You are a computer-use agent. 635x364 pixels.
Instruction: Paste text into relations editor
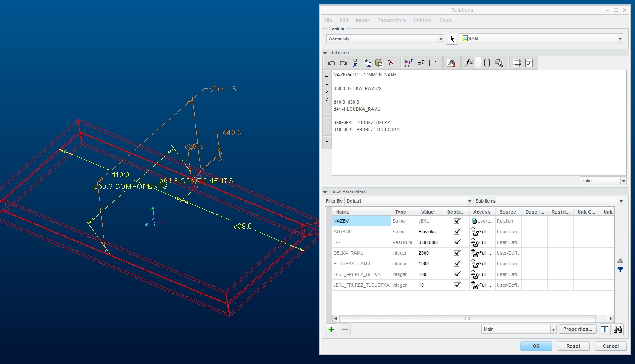tap(379, 63)
